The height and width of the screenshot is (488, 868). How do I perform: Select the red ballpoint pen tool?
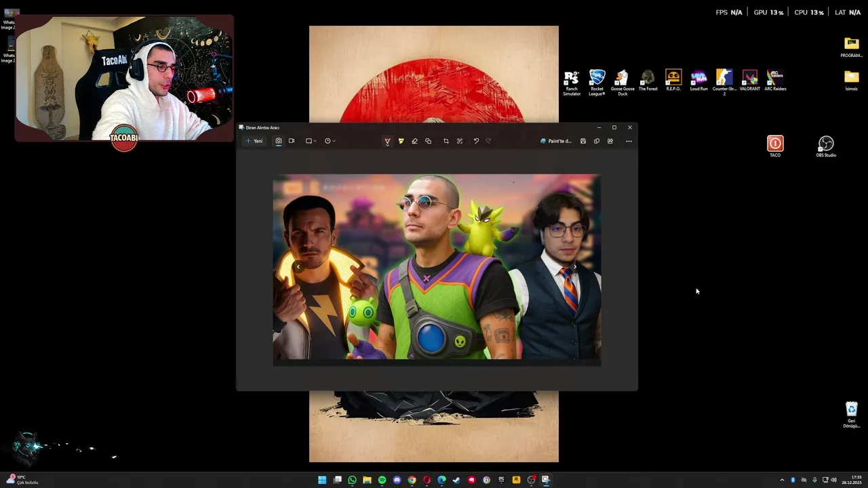[387, 141]
